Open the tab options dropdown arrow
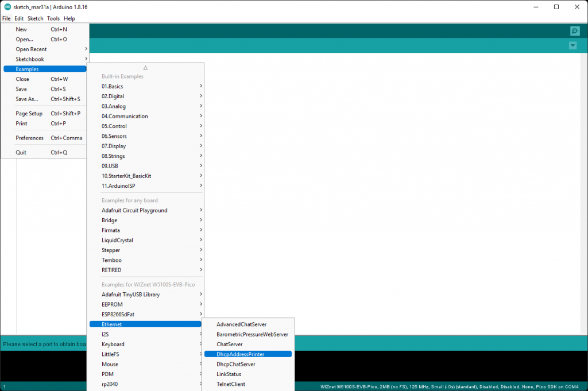Screen dimensions: 588x391 (572, 46)
